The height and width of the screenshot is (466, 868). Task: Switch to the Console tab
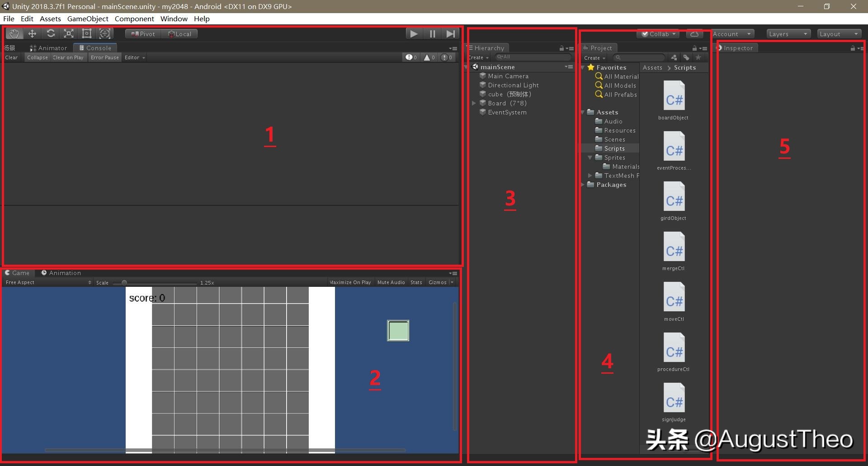(95, 48)
